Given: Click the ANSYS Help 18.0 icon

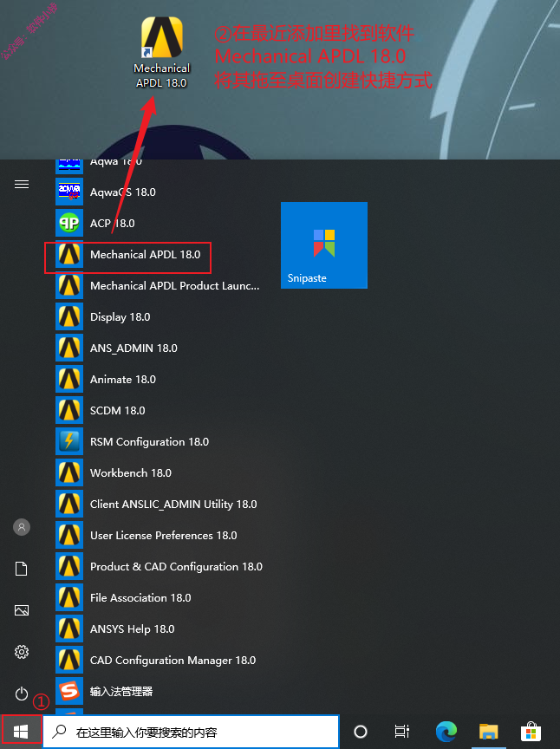Looking at the screenshot, I should click(69, 629).
